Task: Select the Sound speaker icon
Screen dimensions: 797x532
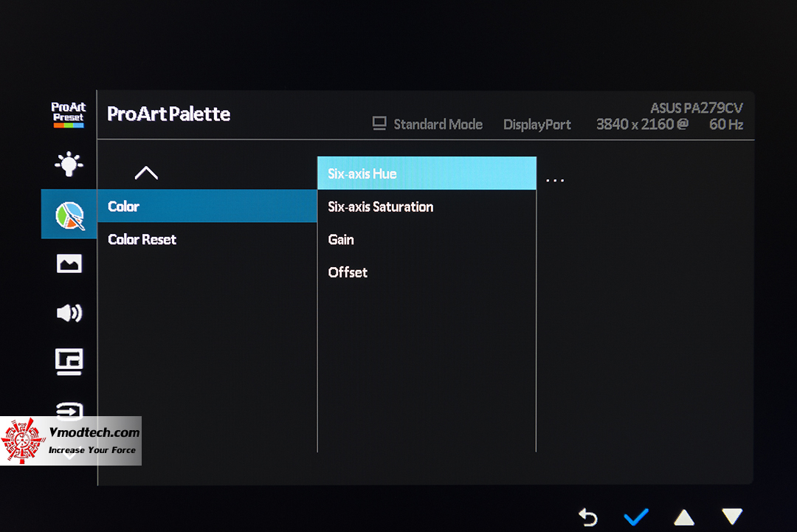Action: pos(69,313)
